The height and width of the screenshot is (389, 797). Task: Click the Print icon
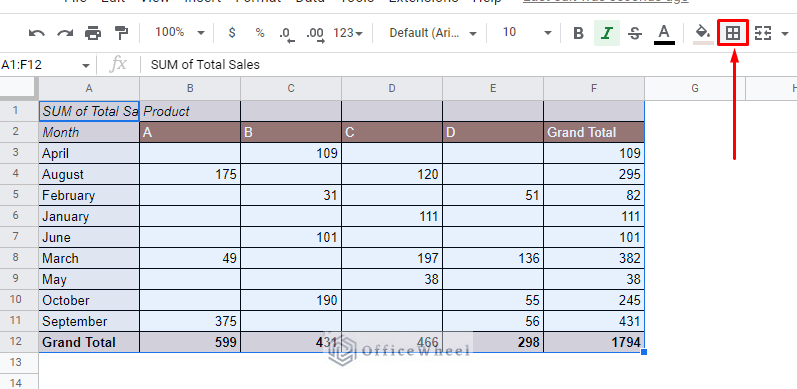coord(93,34)
